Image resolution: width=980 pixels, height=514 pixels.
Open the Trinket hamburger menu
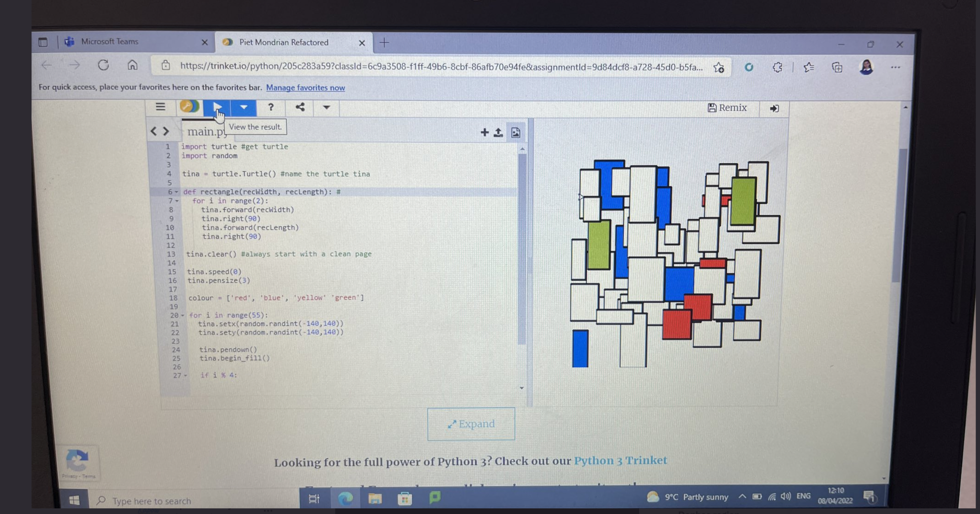tap(160, 107)
